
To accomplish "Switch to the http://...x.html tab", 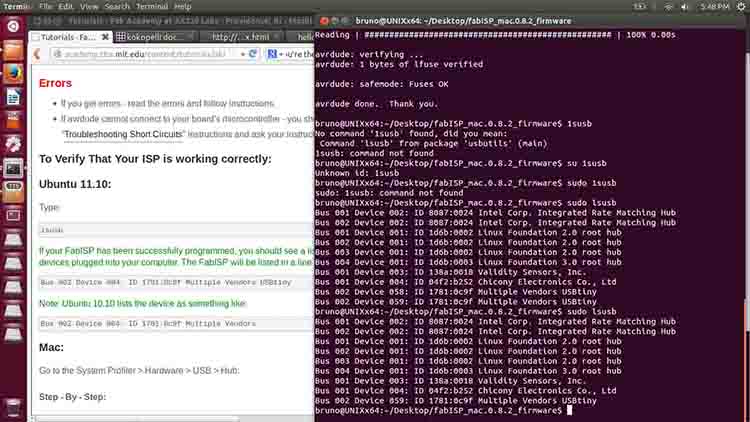I will [241, 37].
